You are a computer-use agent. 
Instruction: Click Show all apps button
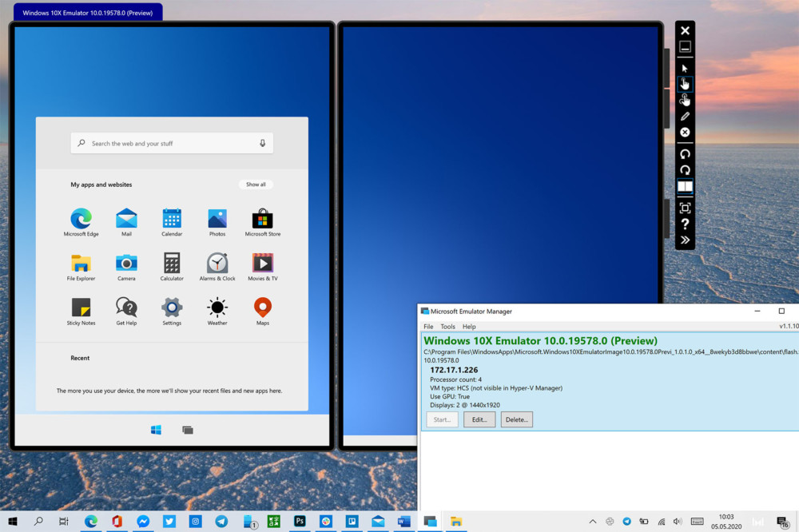(x=256, y=185)
